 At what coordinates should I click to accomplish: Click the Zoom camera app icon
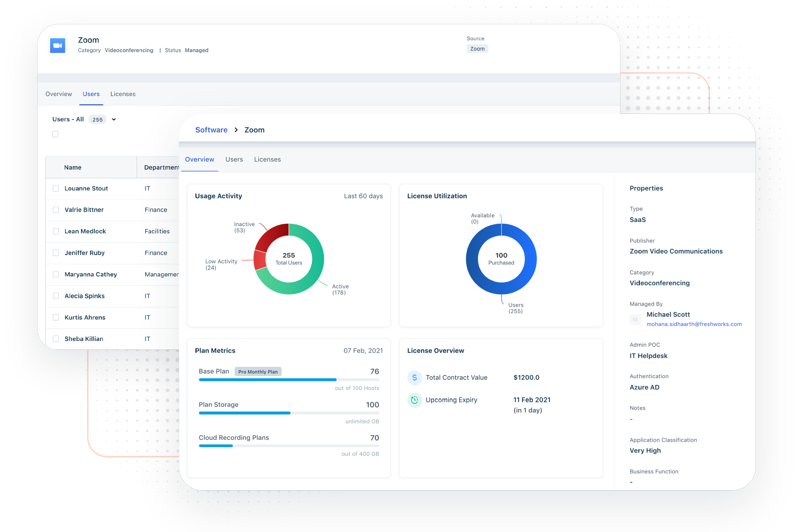58,45
